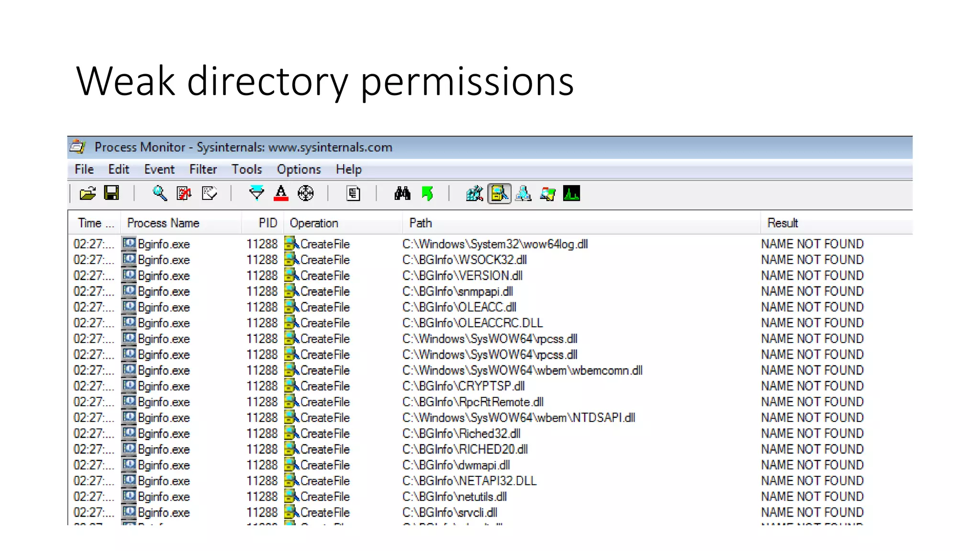Viewport: 980px width, 551px height.
Task: Click the time cell of the wow64log.dll row
Action: (94, 244)
